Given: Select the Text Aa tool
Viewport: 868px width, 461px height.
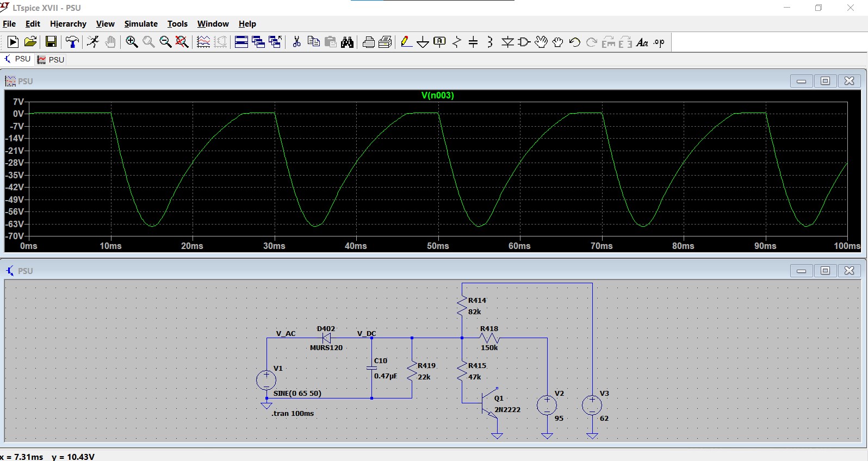Looking at the screenshot, I should (642, 42).
